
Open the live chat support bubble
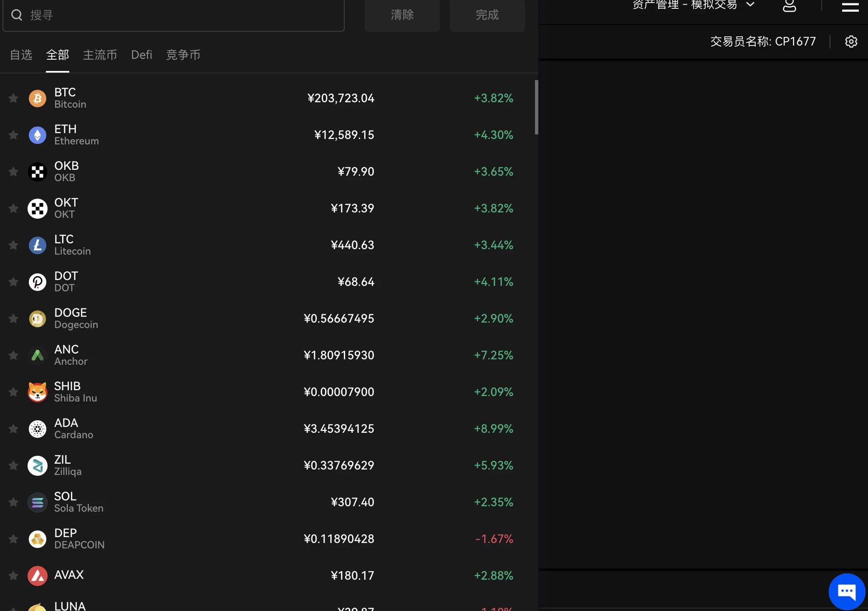pyautogui.click(x=847, y=591)
